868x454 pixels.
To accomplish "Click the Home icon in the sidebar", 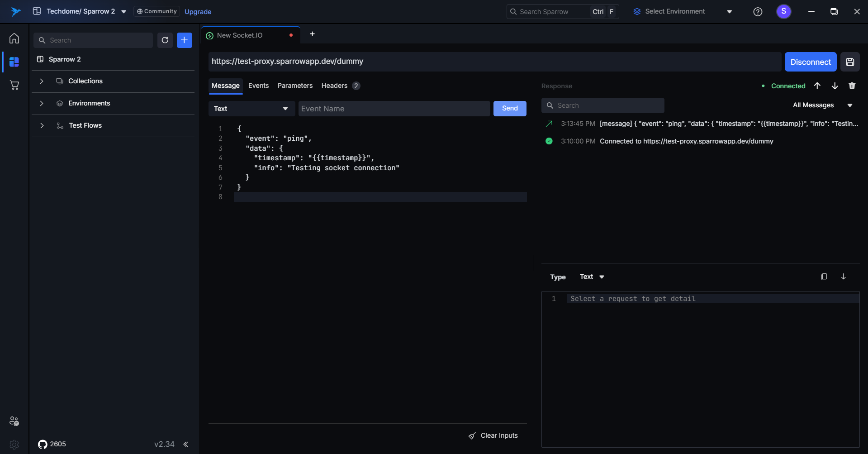I will pos(14,38).
